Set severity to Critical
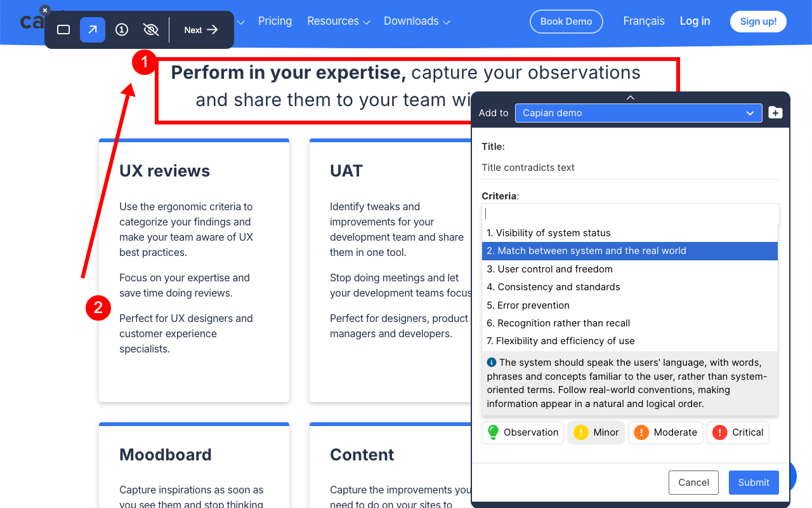The width and height of the screenshot is (812, 508). click(x=738, y=432)
